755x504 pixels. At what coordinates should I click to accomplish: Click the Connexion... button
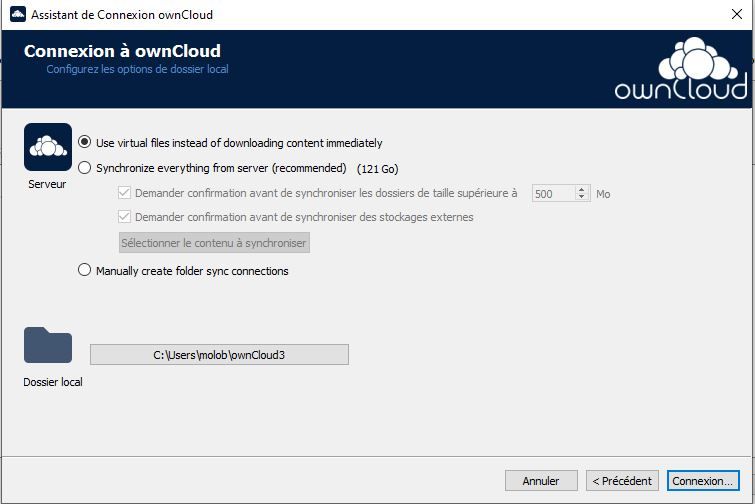(x=703, y=480)
